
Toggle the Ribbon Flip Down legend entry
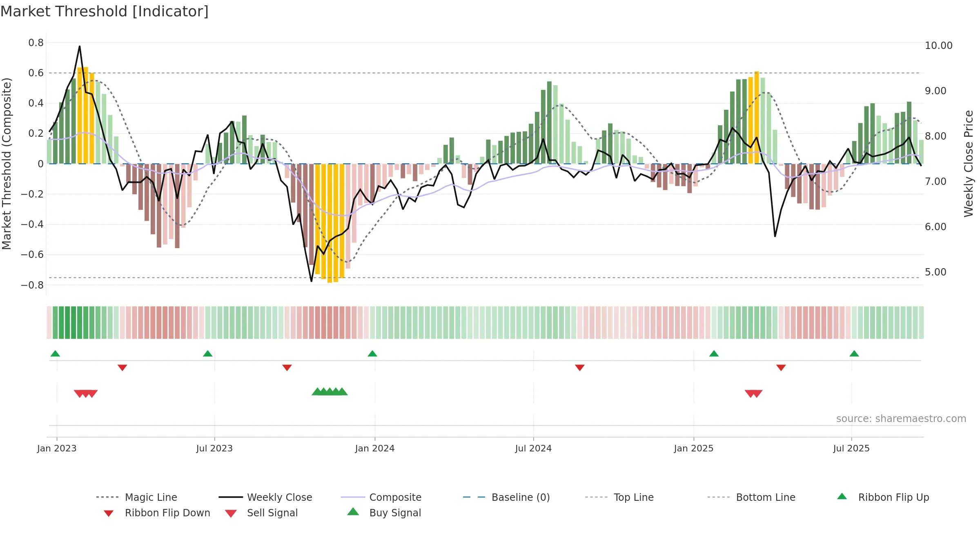pos(157,513)
